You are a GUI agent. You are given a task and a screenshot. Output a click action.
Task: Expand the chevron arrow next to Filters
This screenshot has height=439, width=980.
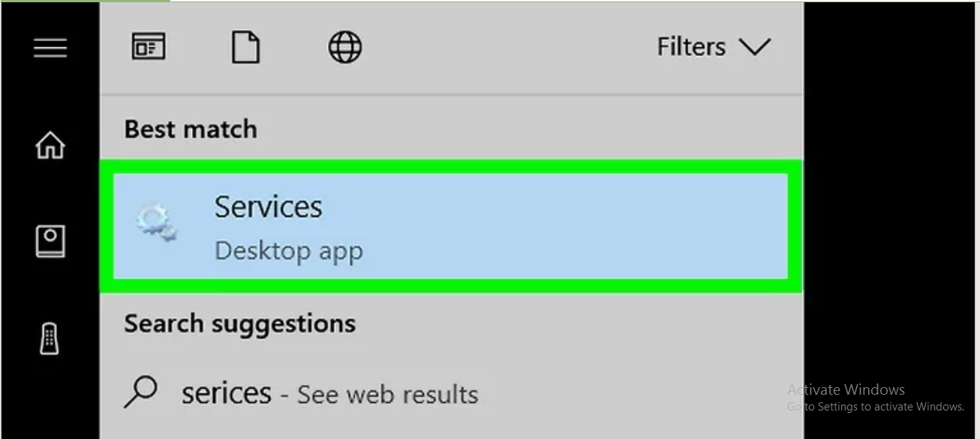click(x=754, y=47)
